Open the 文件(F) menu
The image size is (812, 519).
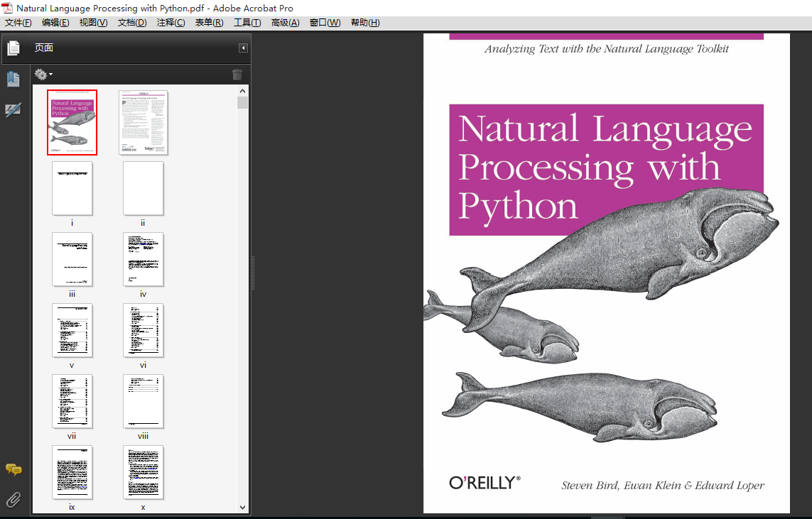coord(18,23)
